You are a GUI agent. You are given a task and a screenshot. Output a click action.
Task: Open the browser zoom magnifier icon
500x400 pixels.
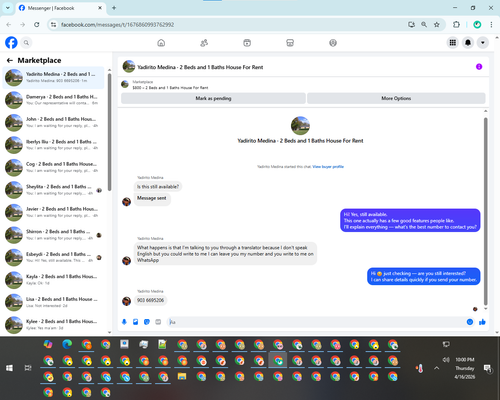coord(424,24)
